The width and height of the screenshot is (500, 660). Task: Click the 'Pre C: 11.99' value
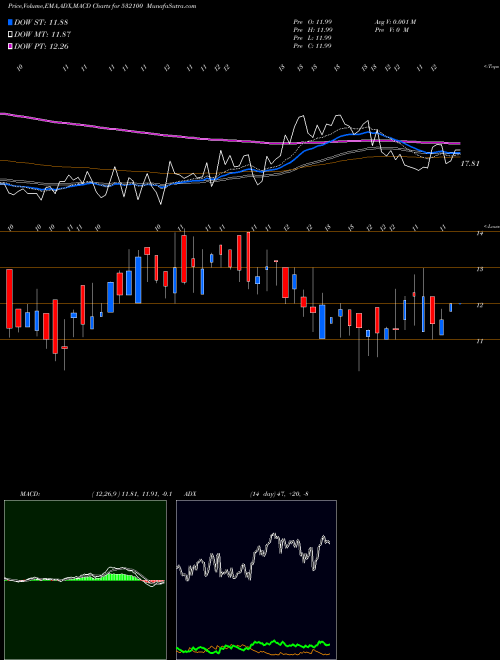click(313, 46)
